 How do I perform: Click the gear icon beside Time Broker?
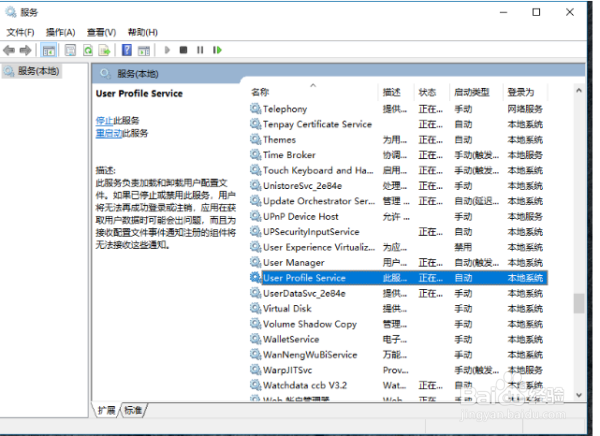pos(255,155)
